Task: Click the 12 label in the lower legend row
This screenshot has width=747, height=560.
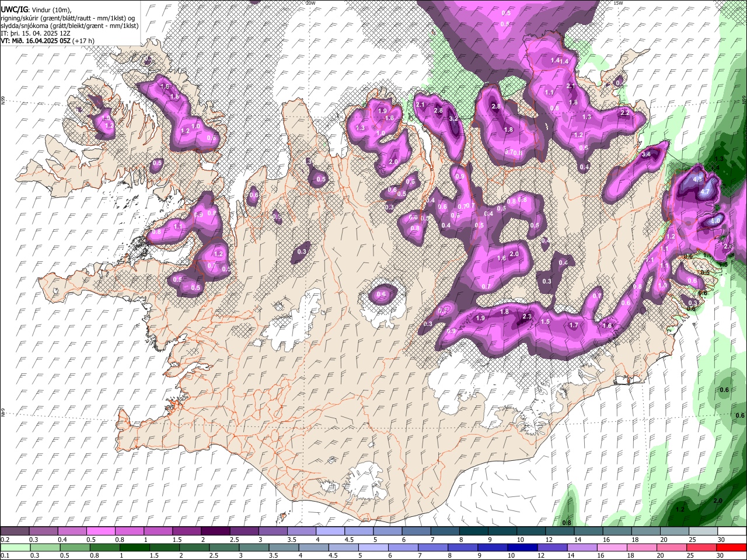Action: (541, 555)
